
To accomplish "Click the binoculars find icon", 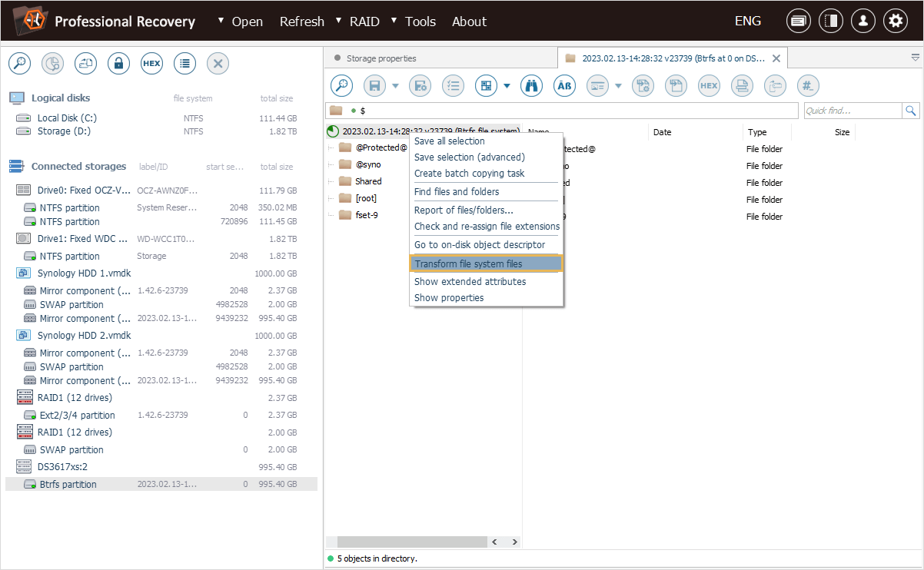I will tap(531, 86).
